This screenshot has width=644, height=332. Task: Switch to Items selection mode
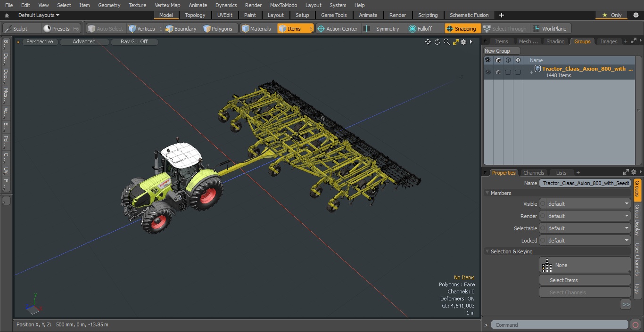coord(295,29)
